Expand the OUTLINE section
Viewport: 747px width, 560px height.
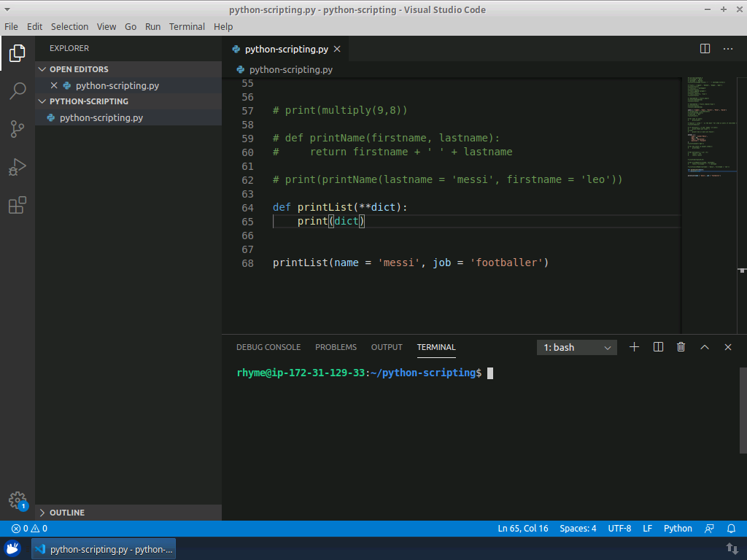66,513
